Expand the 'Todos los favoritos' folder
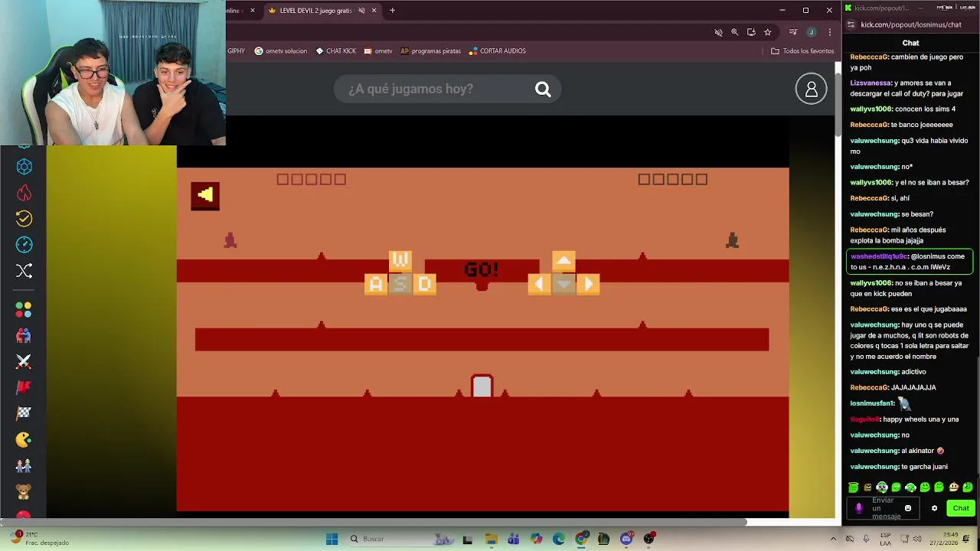Screen dimensions: 980x551 pos(802,51)
